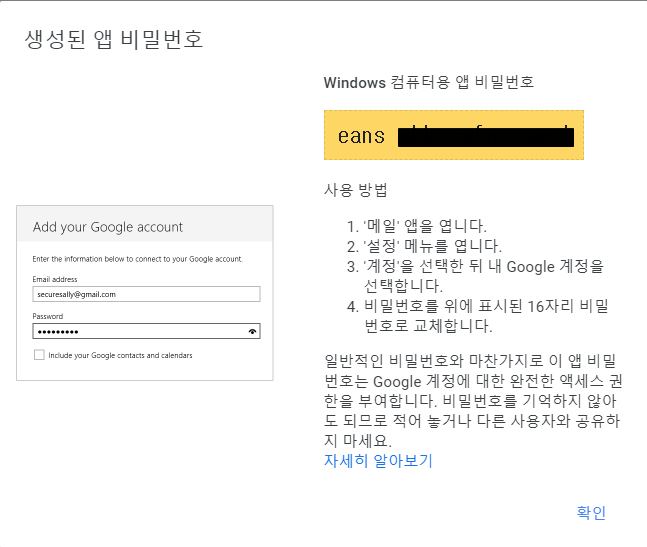Click the 사용 방법 heading
Image resolution: width=647 pixels, height=547 pixels.
pos(355,190)
